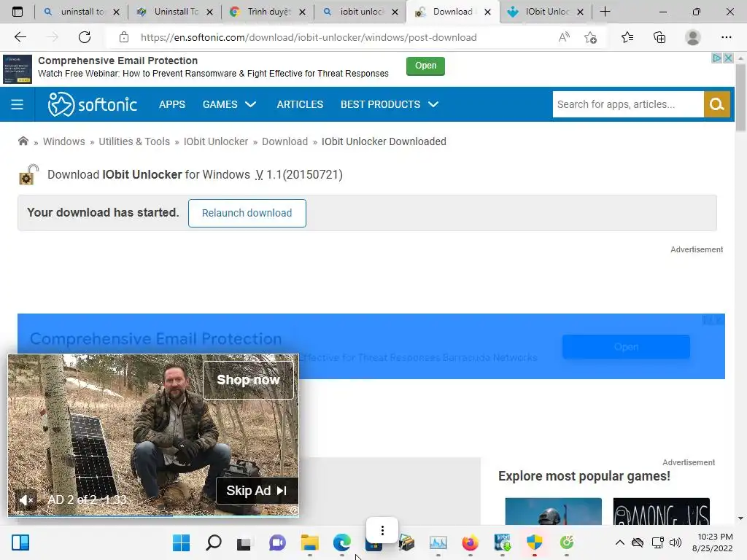Open Collections in Edge toolbar
747x560 pixels.
(659, 37)
